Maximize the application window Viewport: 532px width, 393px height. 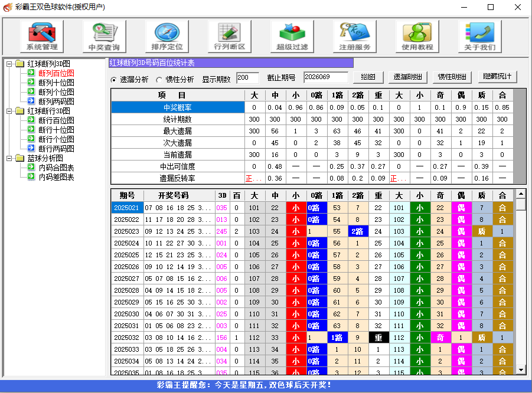point(491,7)
